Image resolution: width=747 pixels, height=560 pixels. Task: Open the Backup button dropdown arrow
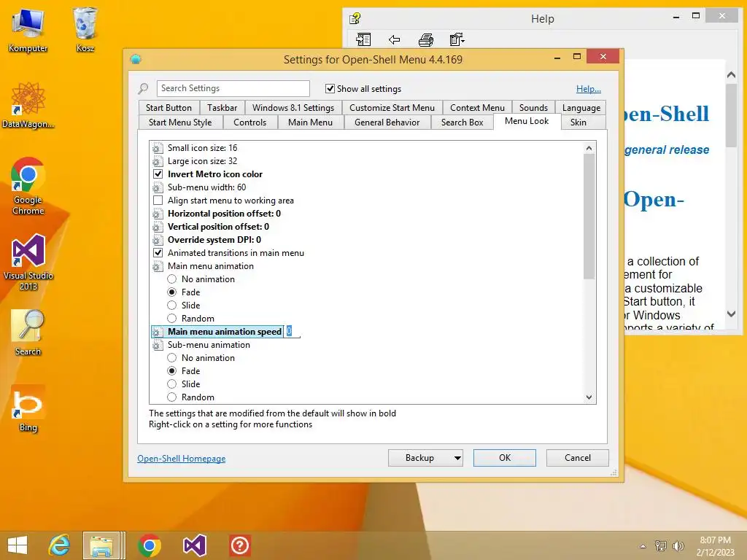pyautogui.click(x=457, y=458)
